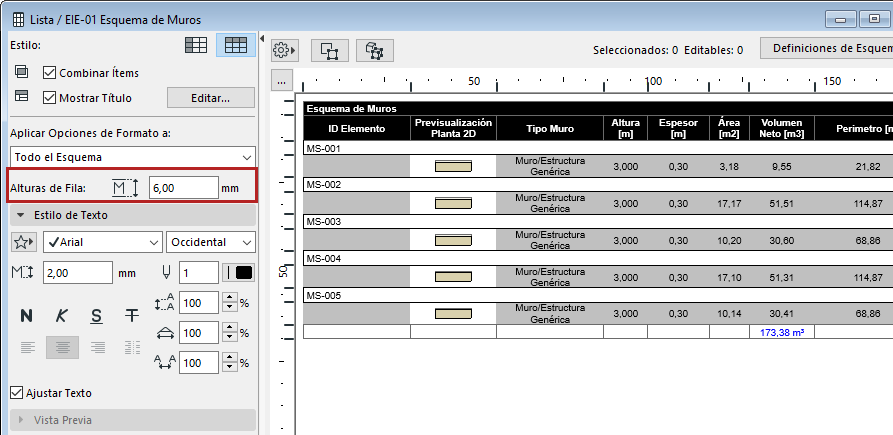Click the Alturas de Fila input field
The width and height of the screenshot is (893, 435).
pos(184,188)
